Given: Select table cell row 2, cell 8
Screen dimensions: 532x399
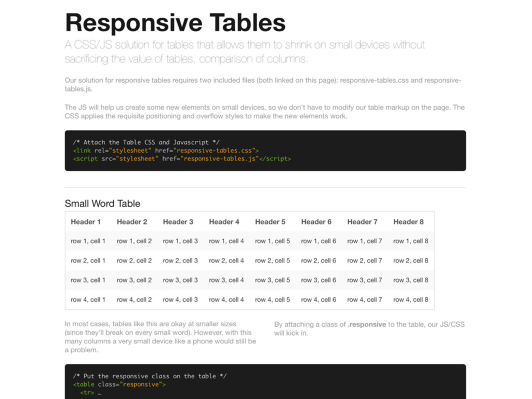Looking at the screenshot, I should tap(411, 261).
